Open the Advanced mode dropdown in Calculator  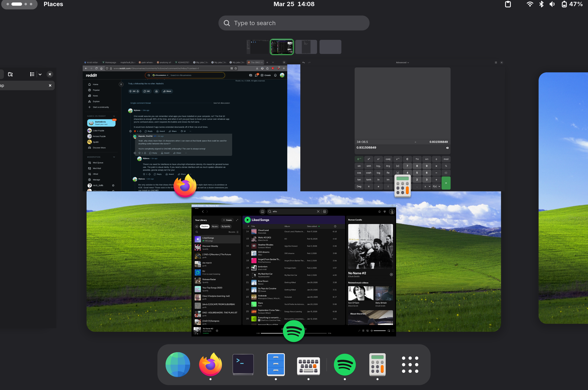coord(402,62)
